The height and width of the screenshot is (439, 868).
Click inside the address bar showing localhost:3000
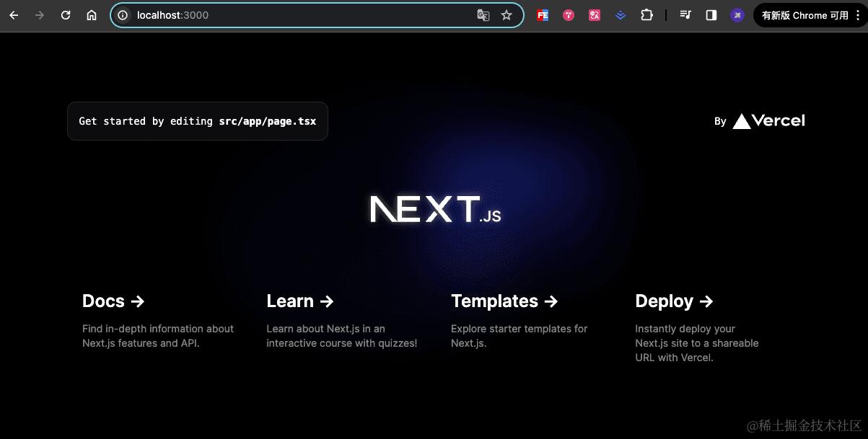click(x=216, y=15)
